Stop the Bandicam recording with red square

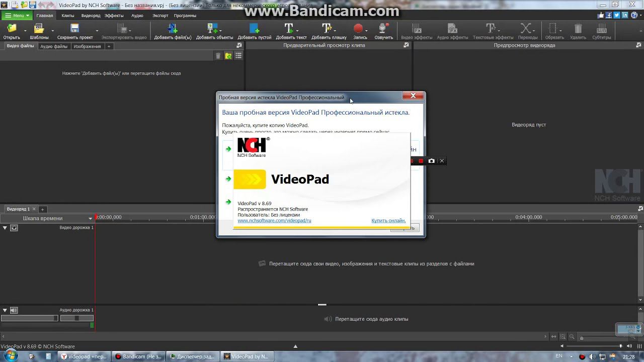coord(421,161)
